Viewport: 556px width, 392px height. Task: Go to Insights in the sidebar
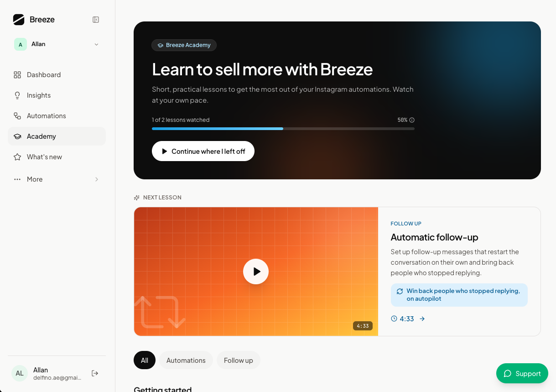point(57,95)
